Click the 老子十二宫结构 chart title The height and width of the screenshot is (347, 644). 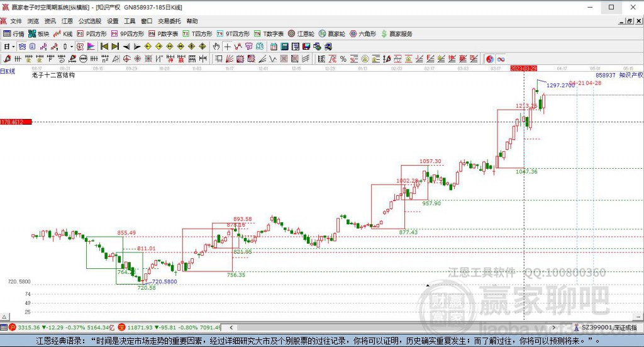tap(53, 75)
